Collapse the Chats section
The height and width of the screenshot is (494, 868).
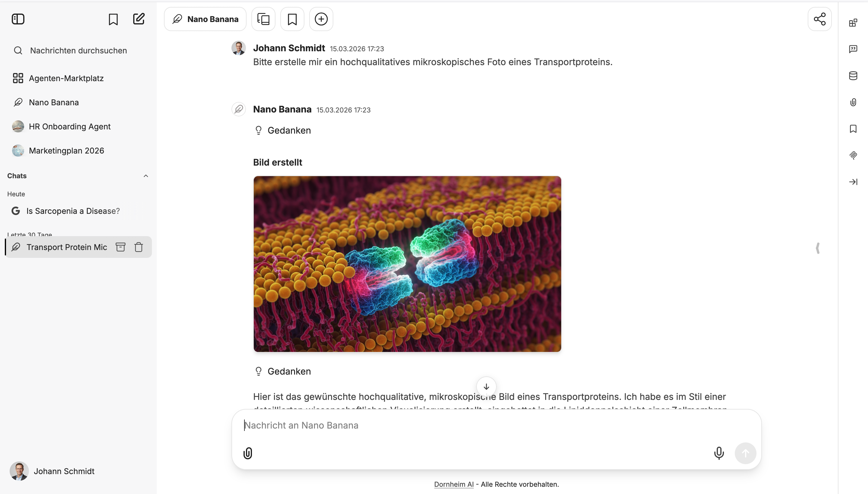pos(146,176)
